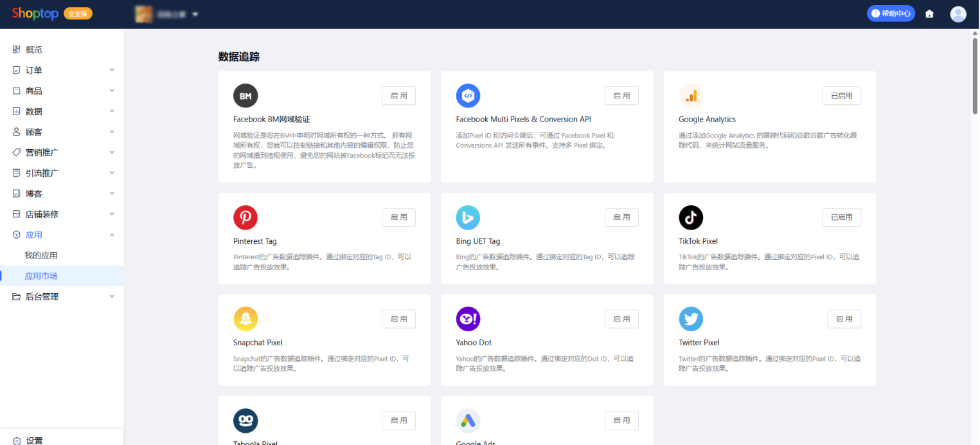Click the 帮助中心 help center button
The height and width of the screenshot is (445, 980).
click(x=891, y=14)
